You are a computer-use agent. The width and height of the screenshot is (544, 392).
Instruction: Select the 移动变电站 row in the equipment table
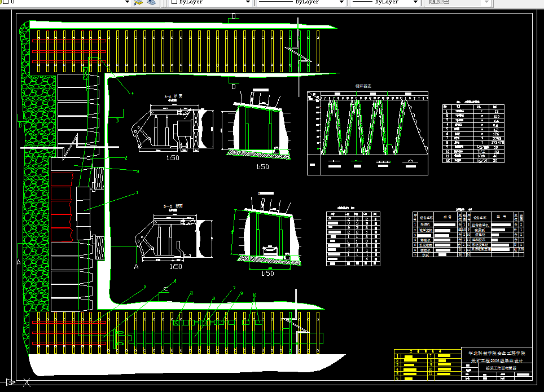494,245
